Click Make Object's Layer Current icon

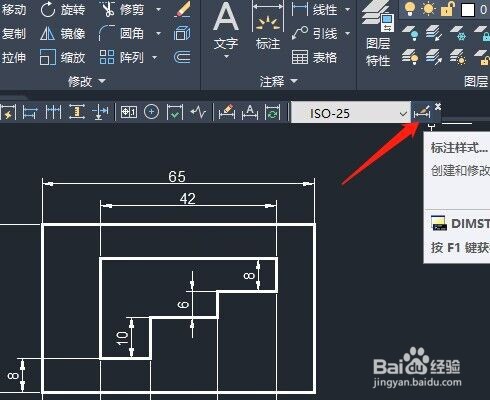434,33
